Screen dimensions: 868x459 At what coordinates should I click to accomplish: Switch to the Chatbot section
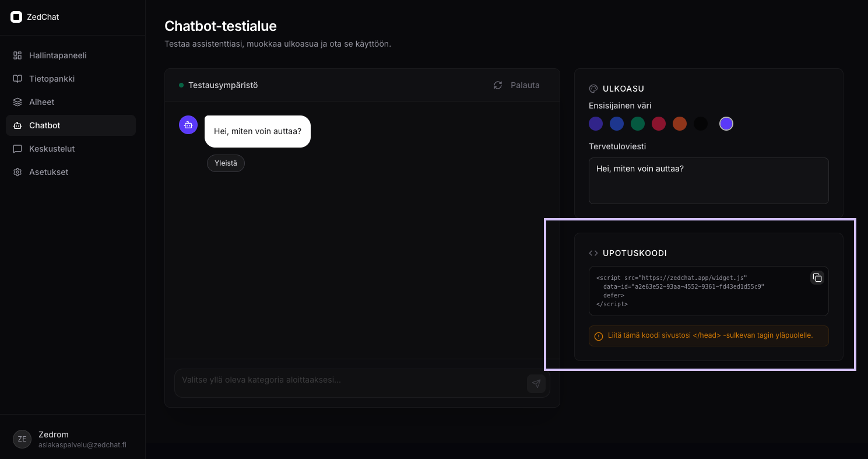(71, 125)
